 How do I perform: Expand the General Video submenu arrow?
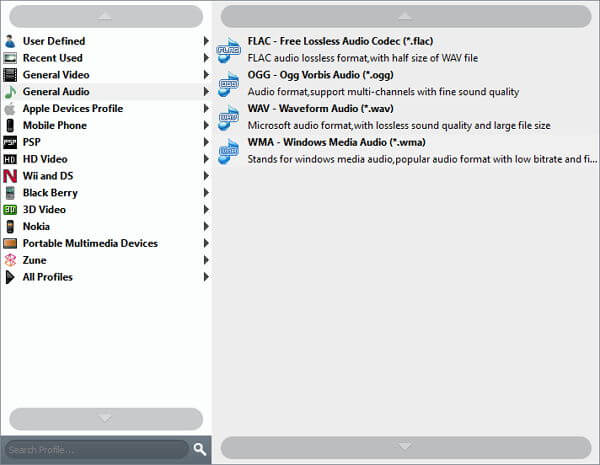206,75
